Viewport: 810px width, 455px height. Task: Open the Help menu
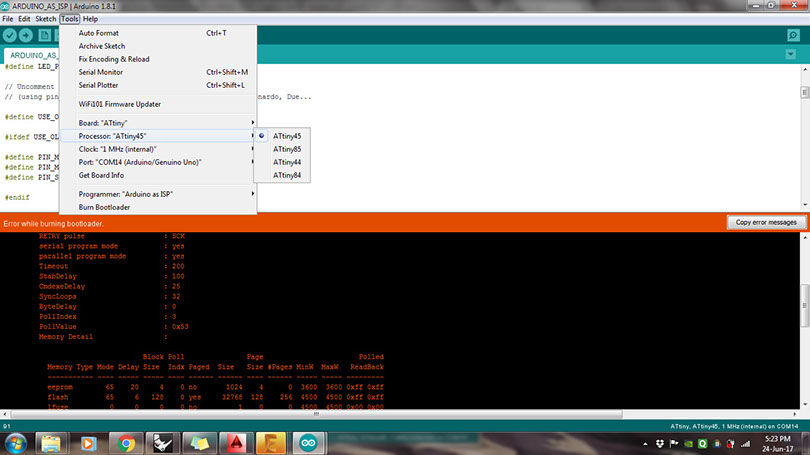90,19
